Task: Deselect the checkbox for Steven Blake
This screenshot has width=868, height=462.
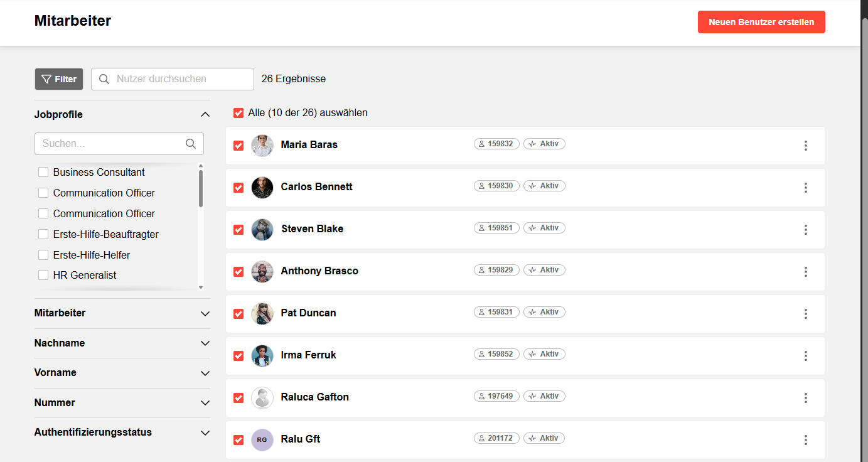Action: pos(238,230)
